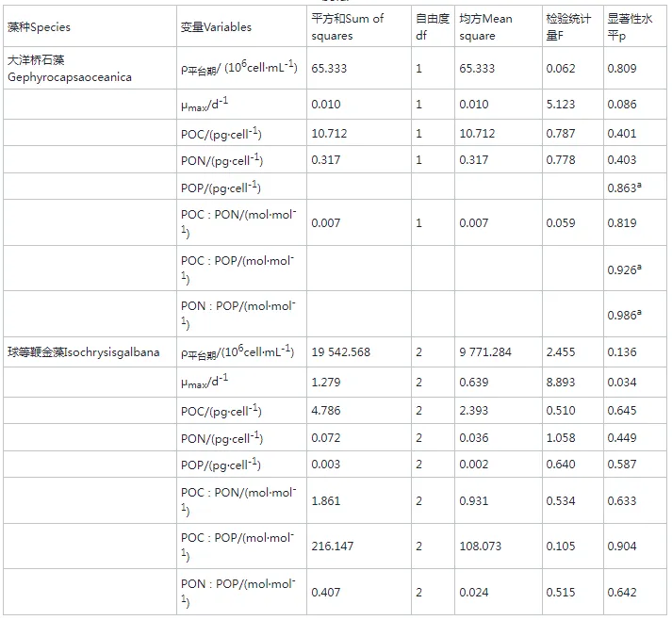Image resolution: width=672 pixels, height=620 pixels.
Task: Click the 均方Mean square header cell
Action: click(x=485, y=27)
